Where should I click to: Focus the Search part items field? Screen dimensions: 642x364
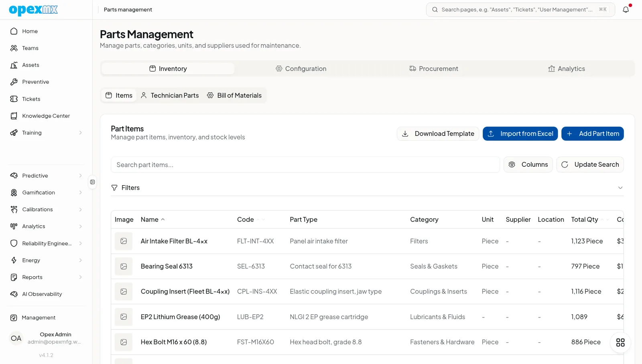tap(305, 165)
